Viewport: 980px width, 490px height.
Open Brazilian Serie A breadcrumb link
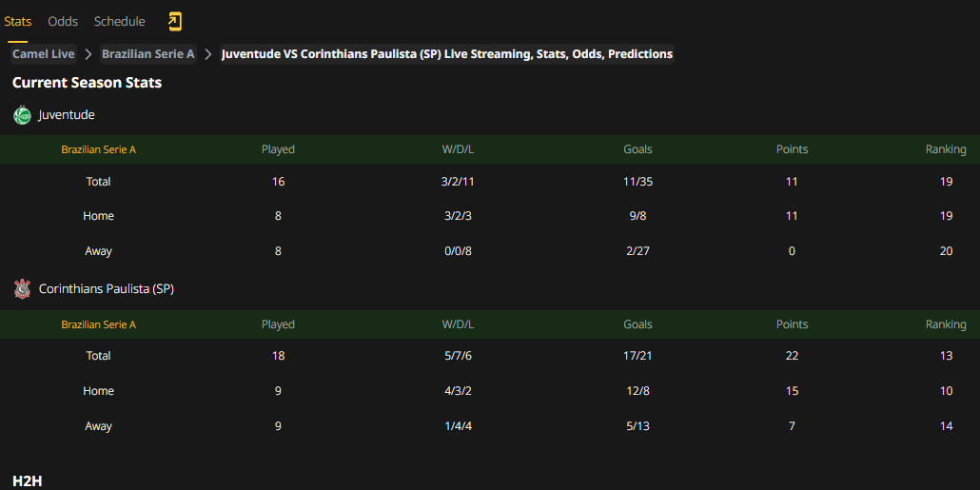click(x=148, y=54)
